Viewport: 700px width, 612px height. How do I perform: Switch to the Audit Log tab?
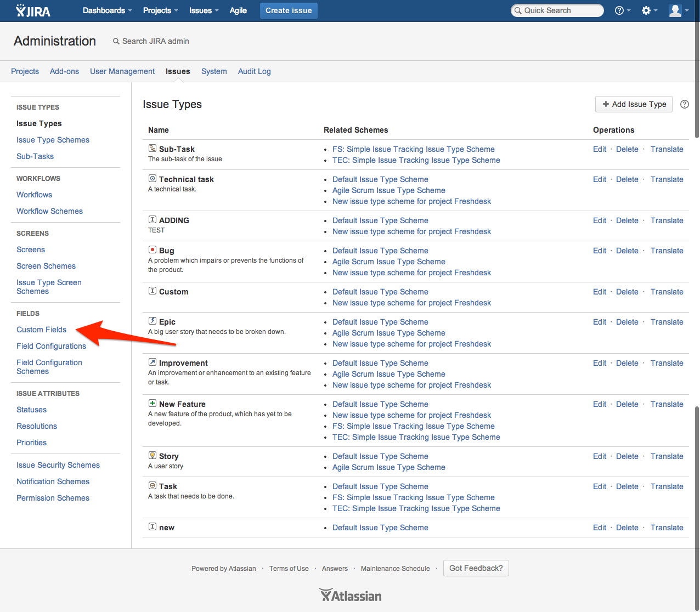click(254, 71)
